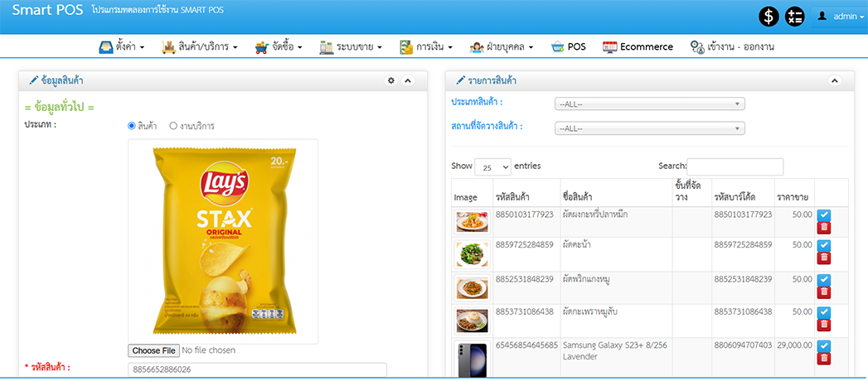Click the Samsung Galaxy S23+ 8/256 Lavender name
This screenshot has height=381, width=868.
point(615,350)
